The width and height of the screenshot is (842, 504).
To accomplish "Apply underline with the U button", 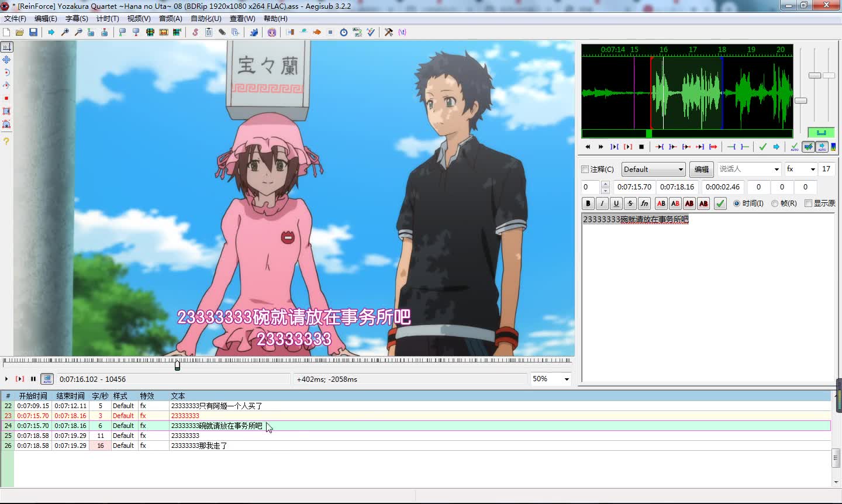I will (616, 203).
